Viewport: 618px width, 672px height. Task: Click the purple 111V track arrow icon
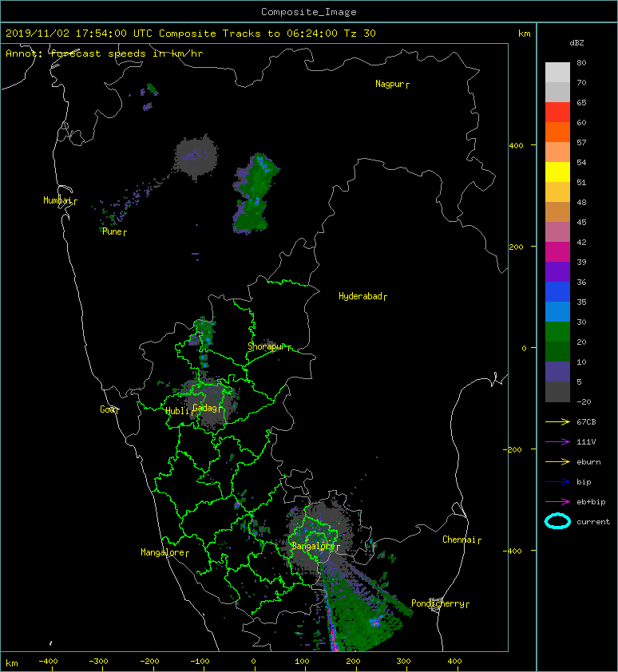557,442
